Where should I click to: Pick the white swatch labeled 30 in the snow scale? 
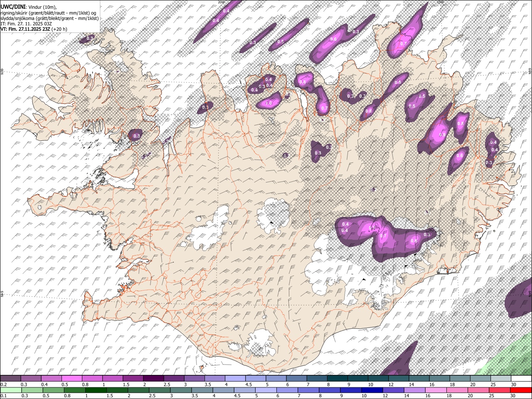(x=521, y=378)
